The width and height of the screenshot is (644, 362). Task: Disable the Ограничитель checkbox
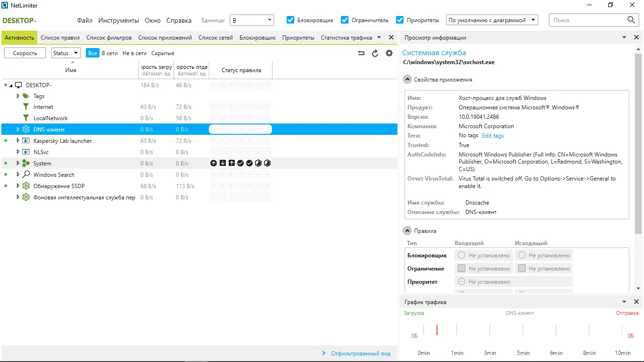[x=345, y=20]
